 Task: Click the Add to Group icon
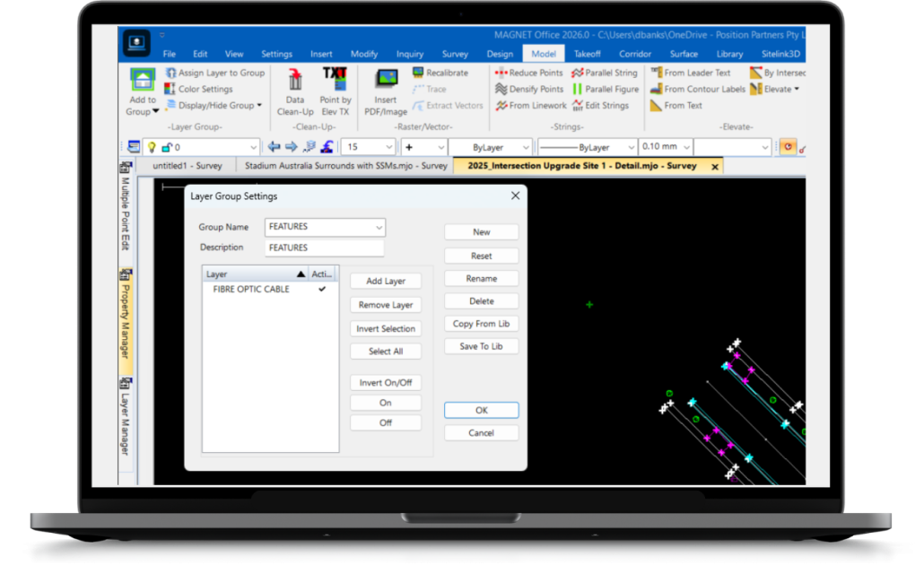point(143,79)
